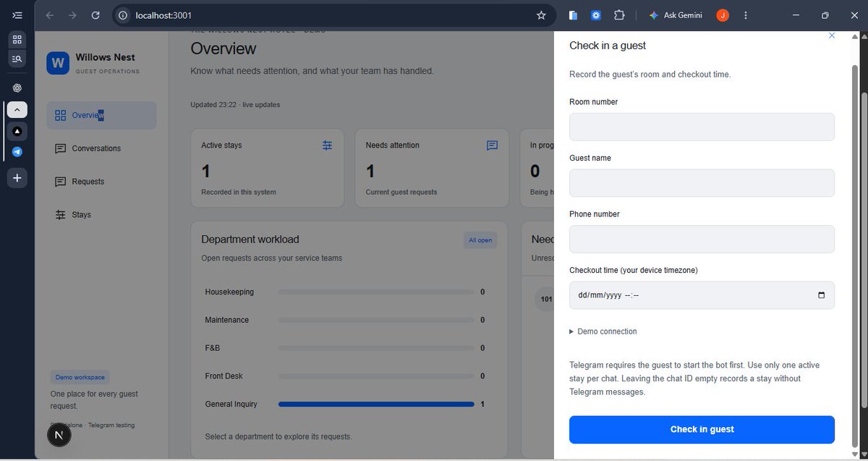Click the Updated 23:22 live updates text
This screenshot has width=868, height=461.
click(235, 105)
